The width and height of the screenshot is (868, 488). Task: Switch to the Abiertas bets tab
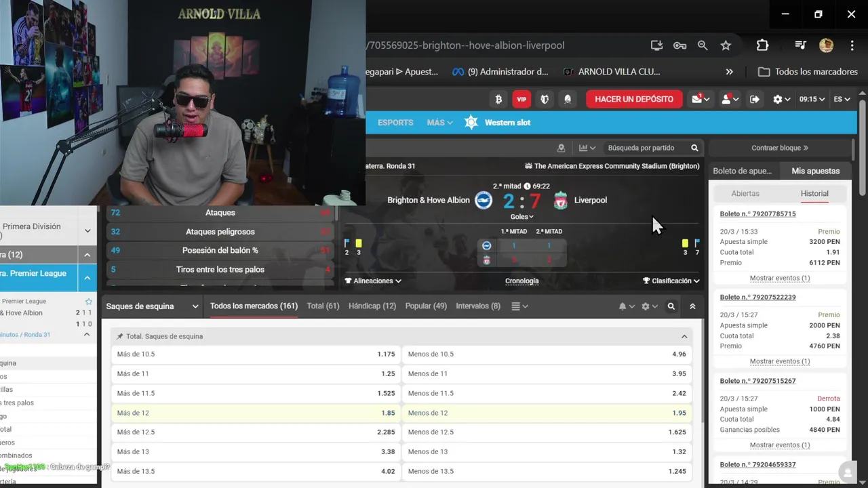(x=745, y=194)
